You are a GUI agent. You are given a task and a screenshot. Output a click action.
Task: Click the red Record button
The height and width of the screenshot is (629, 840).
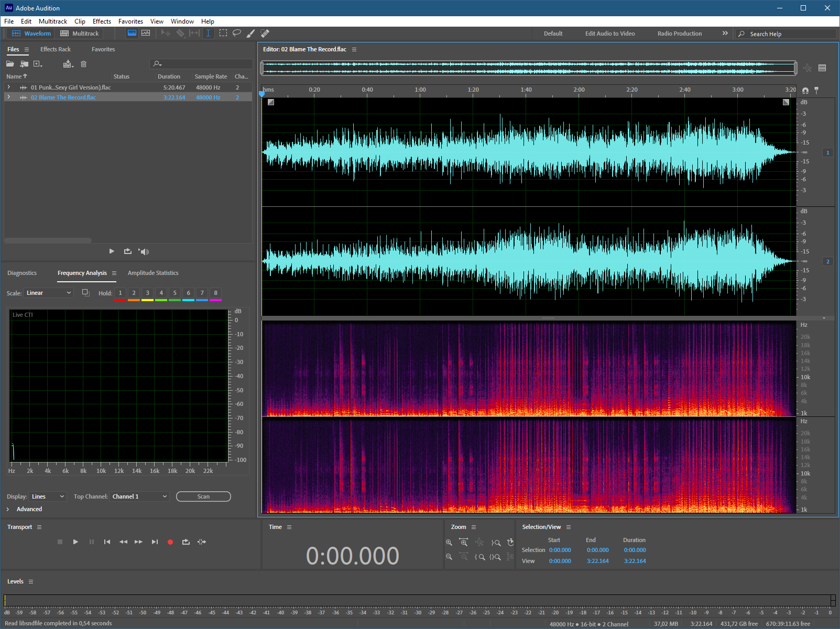tap(170, 542)
